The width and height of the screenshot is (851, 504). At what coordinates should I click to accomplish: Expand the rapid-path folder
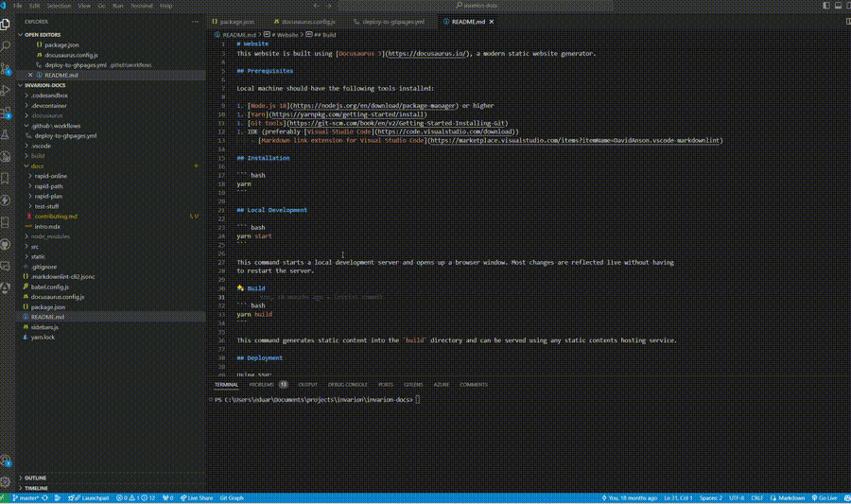click(48, 186)
